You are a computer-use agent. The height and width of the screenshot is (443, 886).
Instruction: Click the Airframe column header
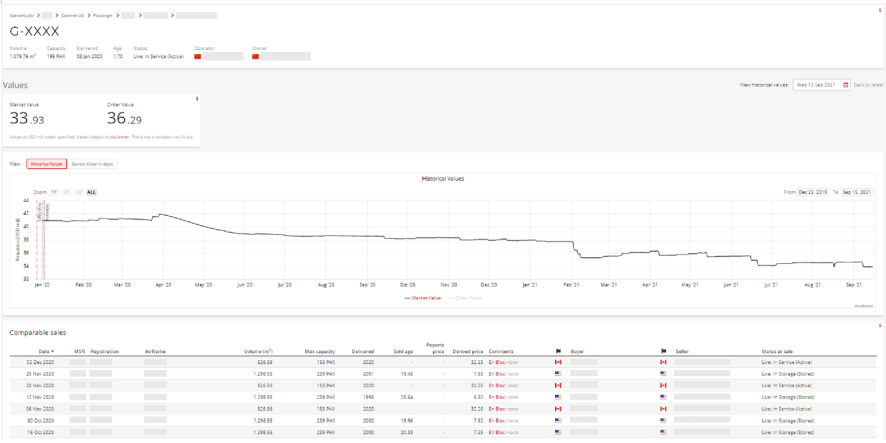(x=155, y=351)
